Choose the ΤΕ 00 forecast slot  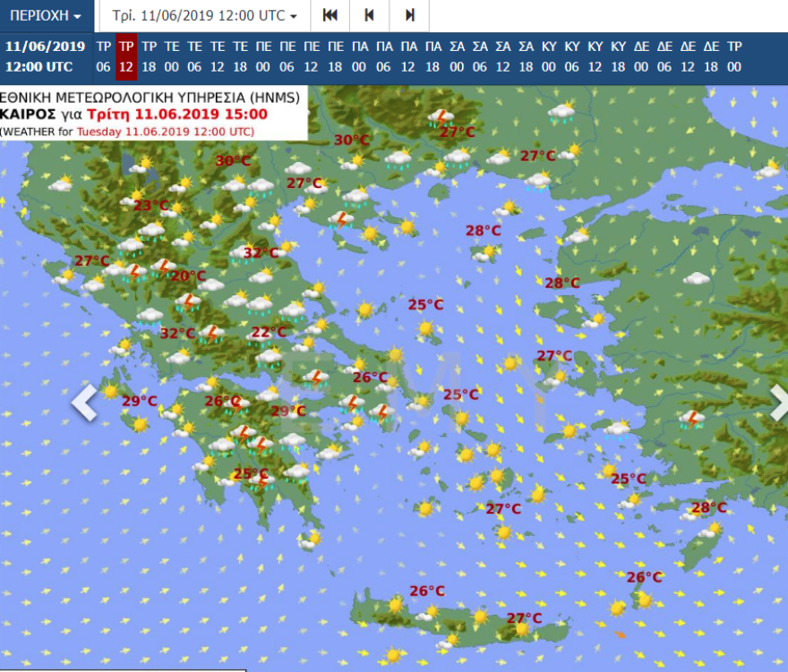coord(172,56)
